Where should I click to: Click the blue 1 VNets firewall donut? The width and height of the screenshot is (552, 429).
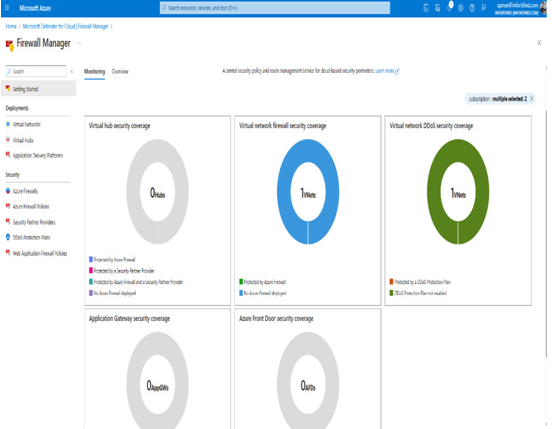tap(308, 191)
